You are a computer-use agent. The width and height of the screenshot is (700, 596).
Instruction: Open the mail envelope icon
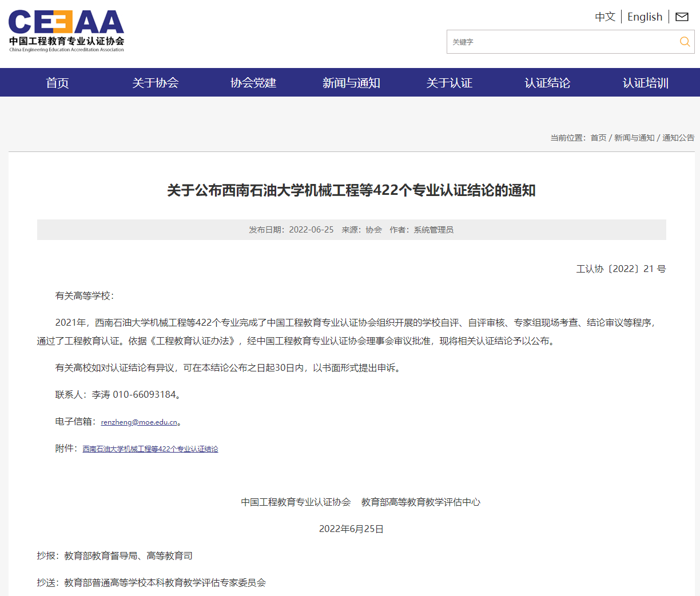(x=682, y=17)
